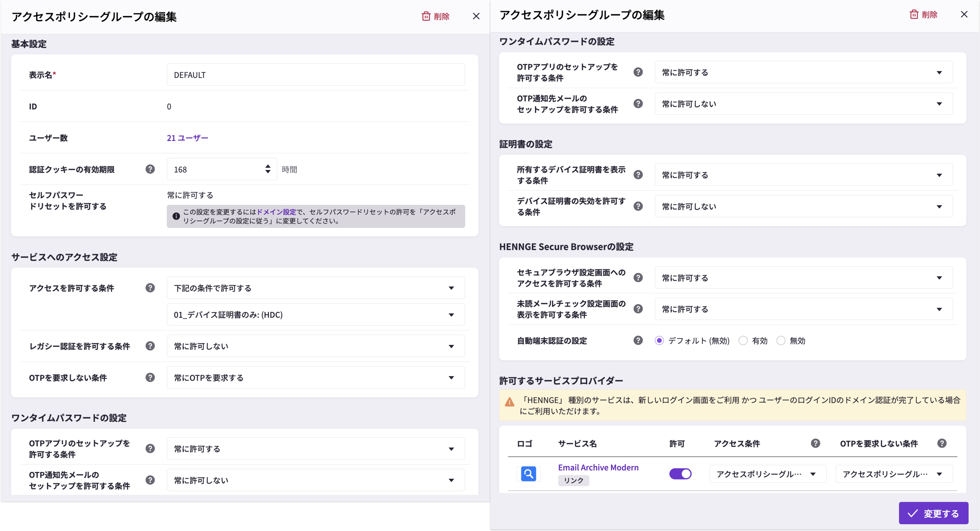Click the trash 削除 button in left panel

click(x=436, y=16)
